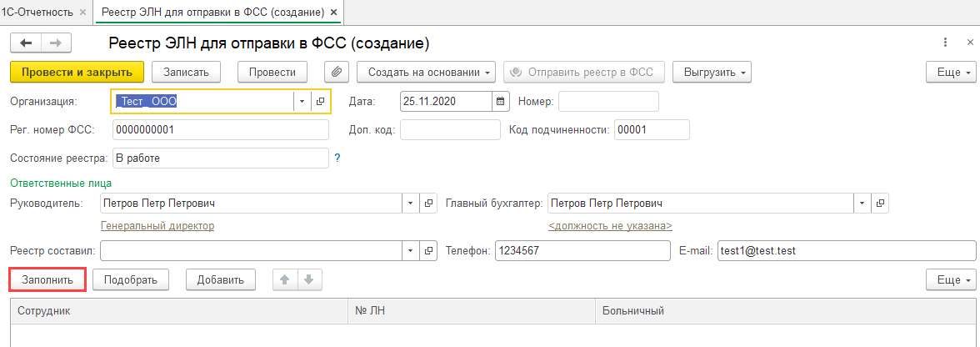Move row up with arrow button
Viewport: 980px width, 347px height.
(x=285, y=279)
